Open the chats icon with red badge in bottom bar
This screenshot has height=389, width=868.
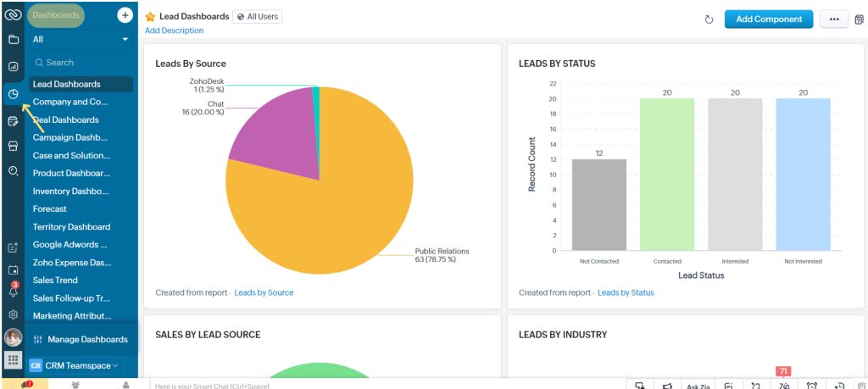(x=26, y=385)
